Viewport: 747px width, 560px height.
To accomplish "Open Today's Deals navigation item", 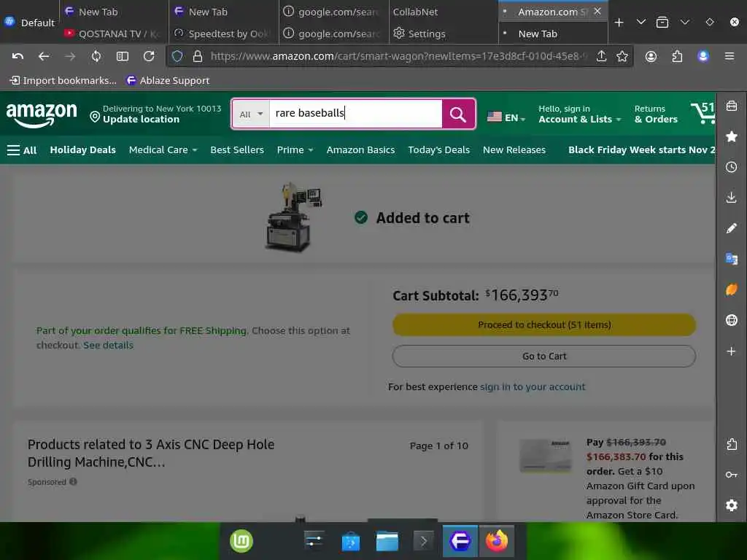I will tap(438, 149).
